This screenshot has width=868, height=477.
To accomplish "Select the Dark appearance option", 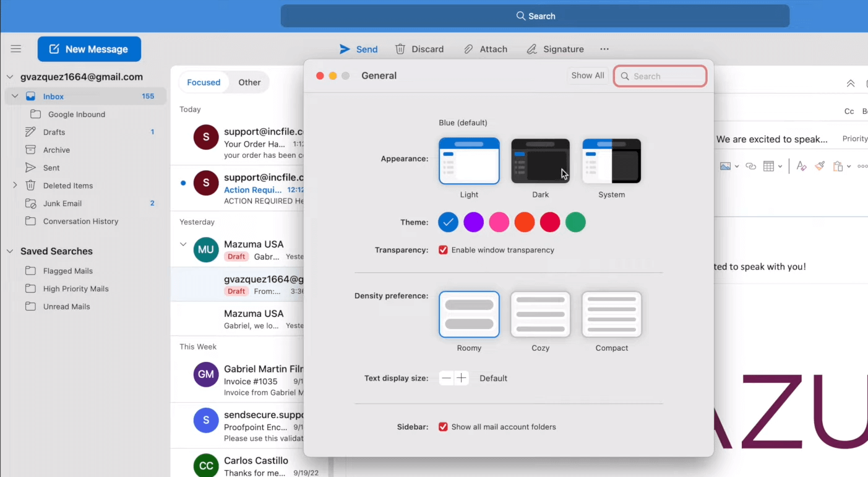I will [x=540, y=161].
